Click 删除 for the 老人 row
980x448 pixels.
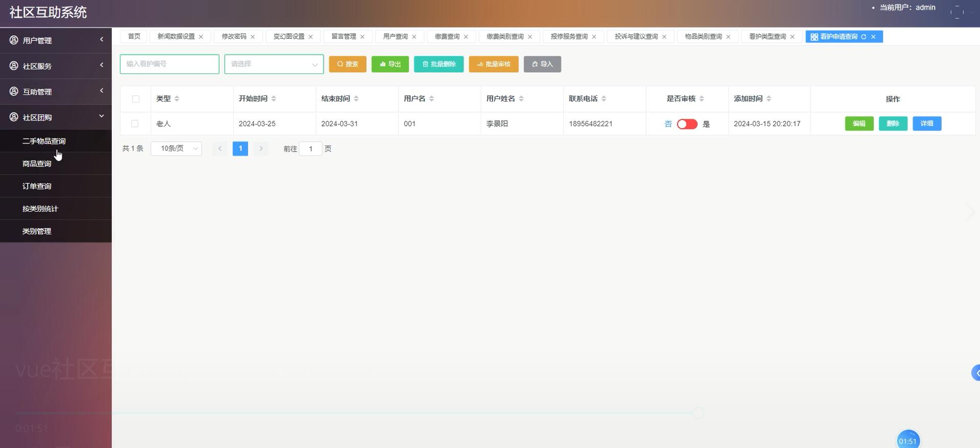[x=893, y=123]
